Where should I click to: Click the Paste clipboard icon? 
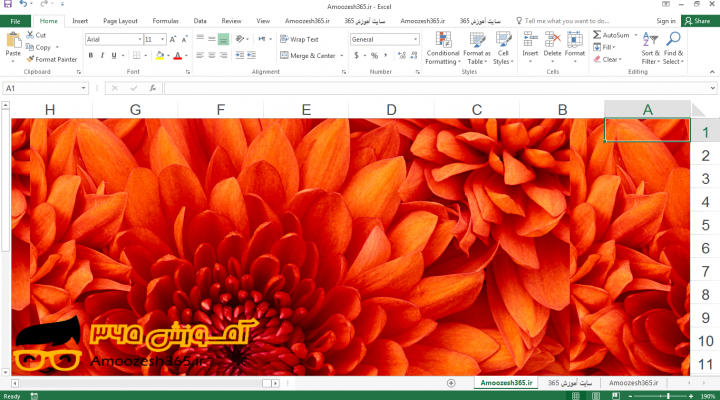pos(13,40)
